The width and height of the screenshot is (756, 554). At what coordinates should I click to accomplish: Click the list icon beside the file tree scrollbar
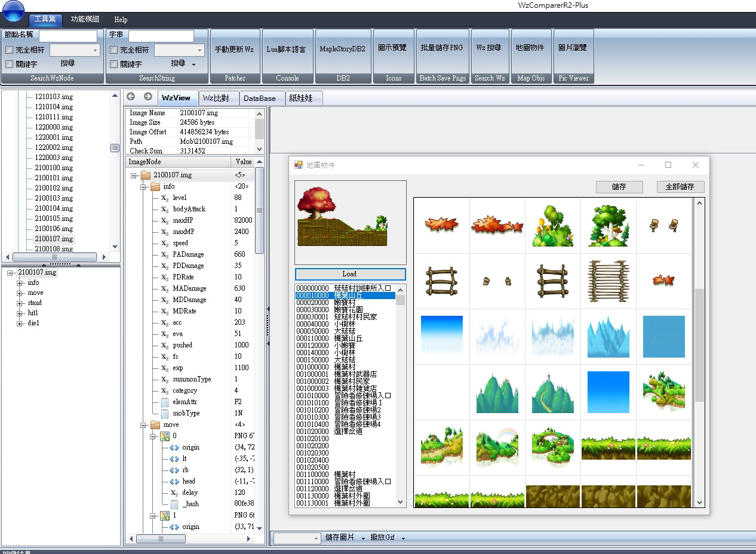[x=115, y=148]
